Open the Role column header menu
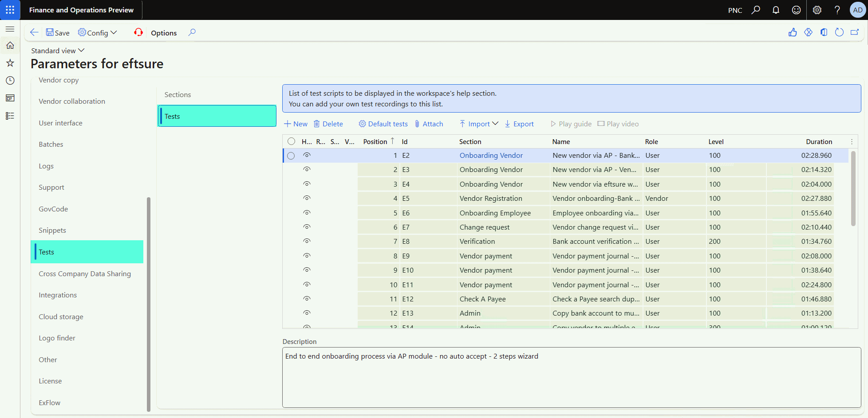This screenshot has height=418, width=868. pos(651,141)
